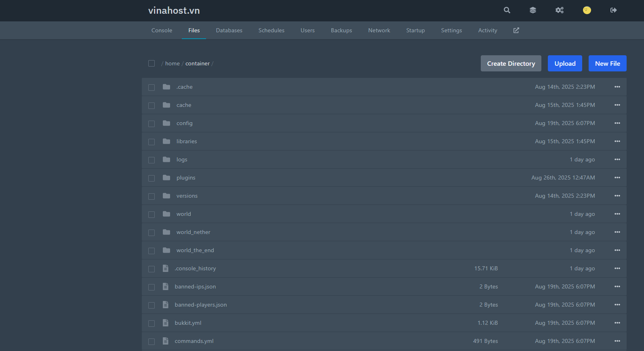Tick the checkbox for config folder
This screenshot has height=351, width=644.
[x=152, y=123]
